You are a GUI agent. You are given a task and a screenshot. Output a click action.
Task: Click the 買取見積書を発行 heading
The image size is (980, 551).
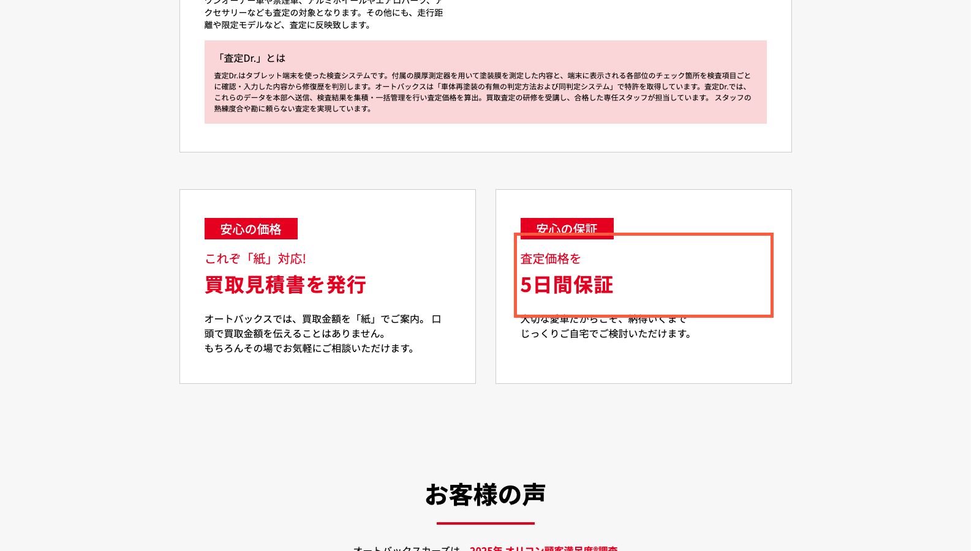pos(285,285)
